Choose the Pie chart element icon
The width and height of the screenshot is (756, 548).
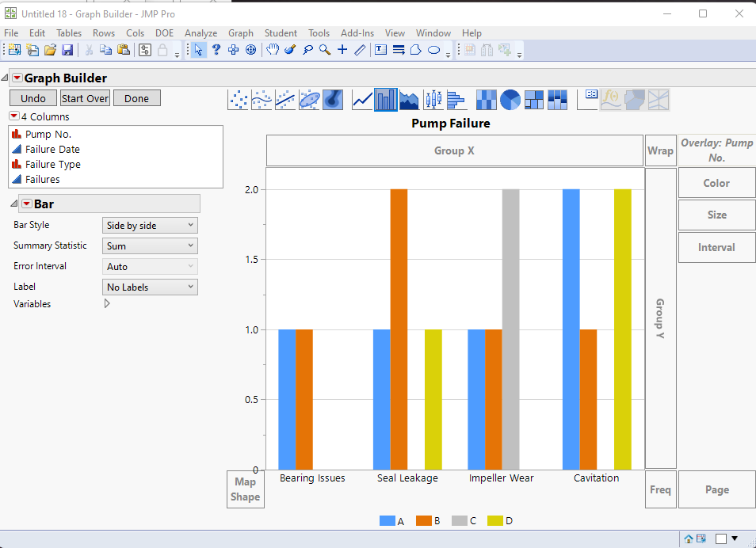click(x=510, y=100)
